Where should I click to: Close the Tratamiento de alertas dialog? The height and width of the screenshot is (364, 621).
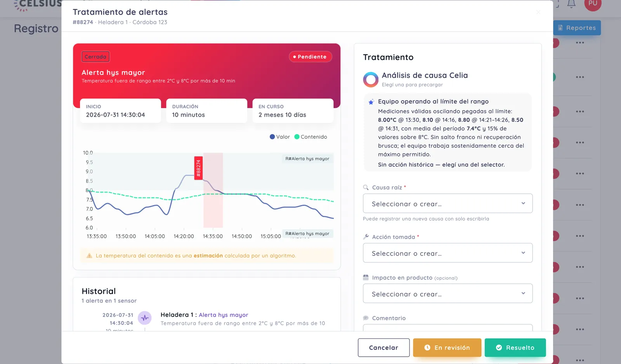[x=538, y=12]
